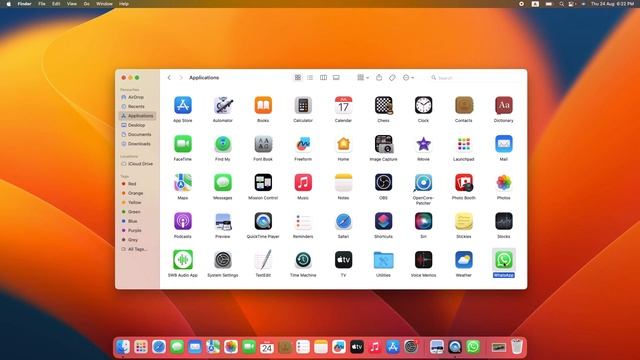Open the Window menu

[104, 4]
